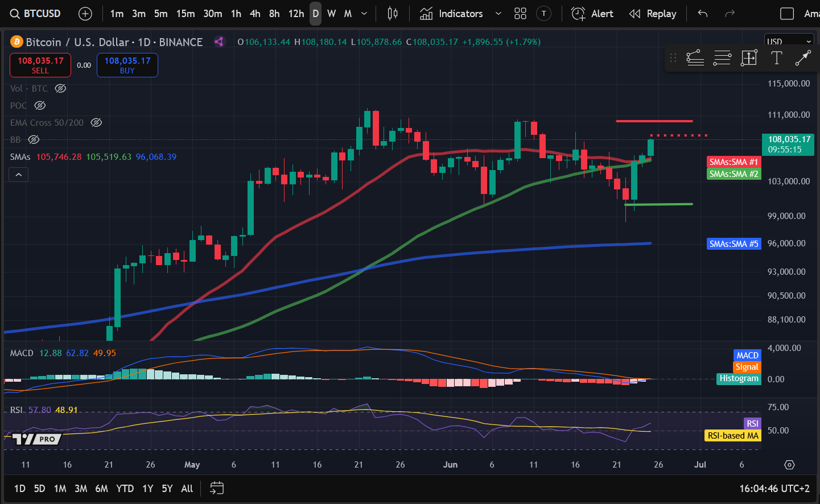Open the USD currency dropdown

click(x=789, y=42)
